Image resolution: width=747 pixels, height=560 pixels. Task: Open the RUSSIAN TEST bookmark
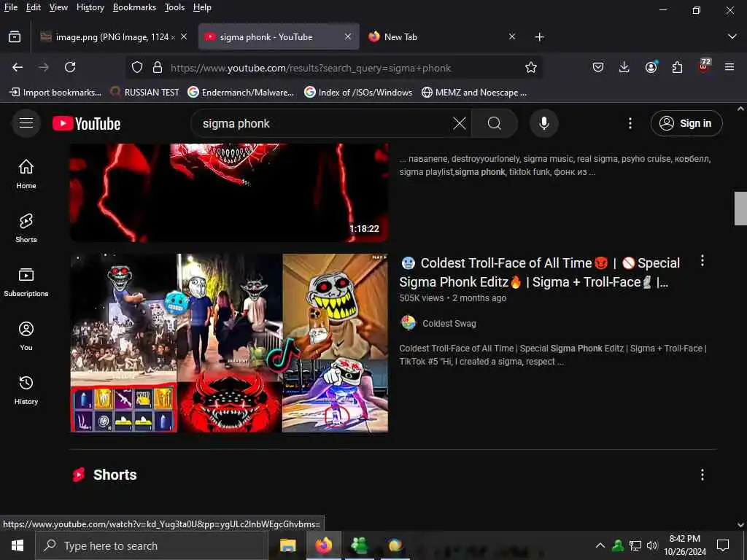145,93
